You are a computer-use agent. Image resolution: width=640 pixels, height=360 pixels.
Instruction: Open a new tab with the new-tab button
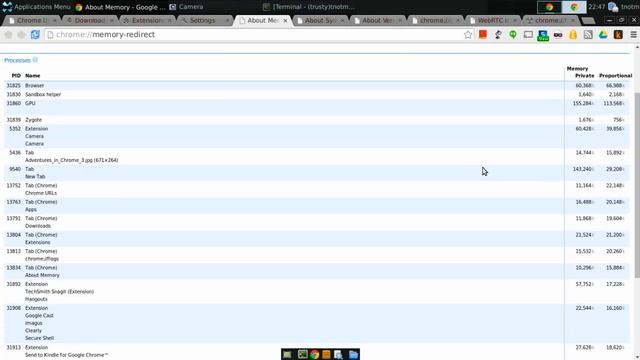[588, 20]
